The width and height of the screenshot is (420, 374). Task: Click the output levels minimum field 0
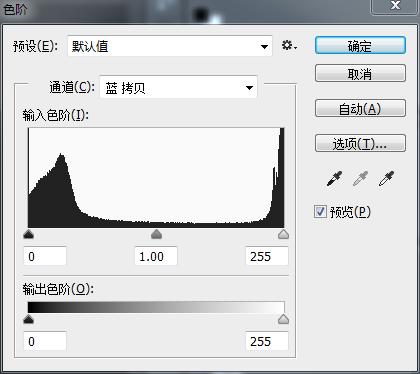pyautogui.click(x=45, y=341)
